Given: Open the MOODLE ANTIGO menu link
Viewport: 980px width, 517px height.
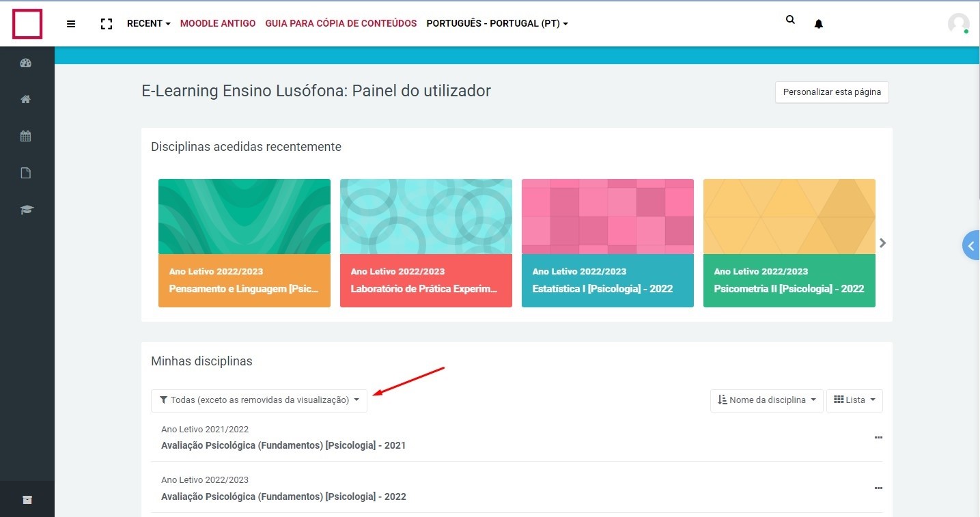Looking at the screenshot, I should pos(217,23).
